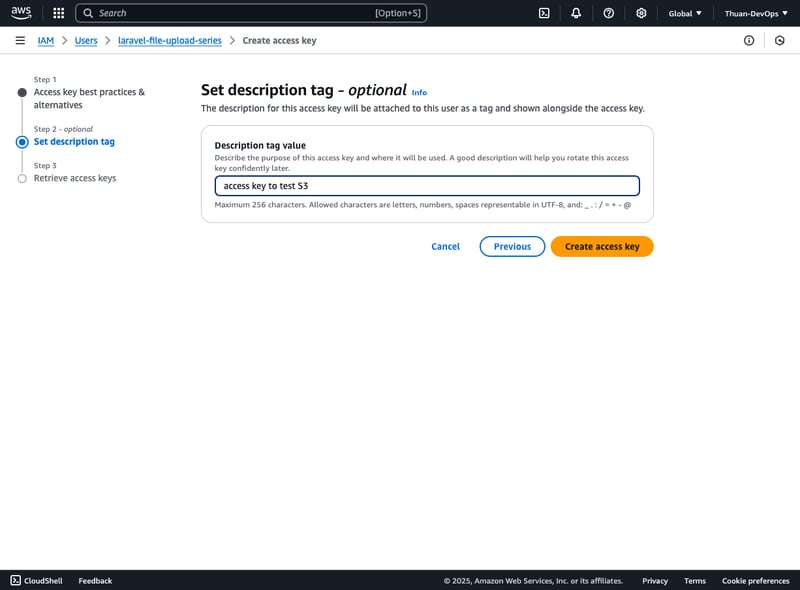
Task: Click the clock icon at right of breadcrumb bar
Action: 780,40
